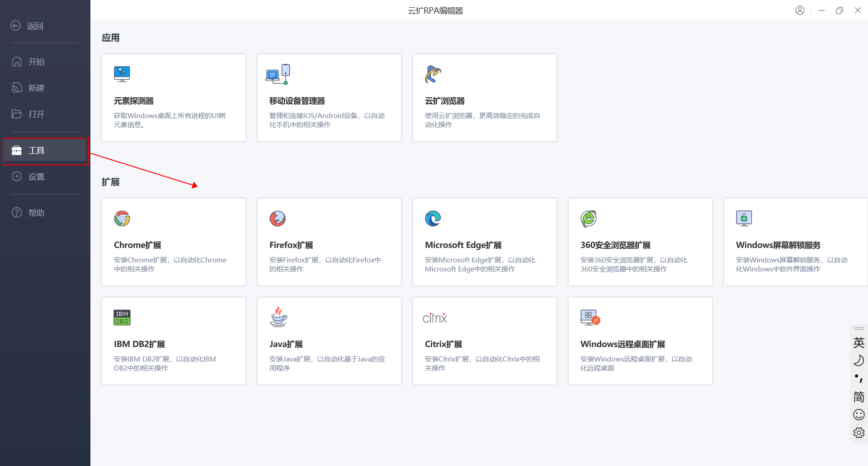The width and height of the screenshot is (868, 466).
Task: Click the Microsoft Edge扩展 description text
Action: click(x=480, y=265)
